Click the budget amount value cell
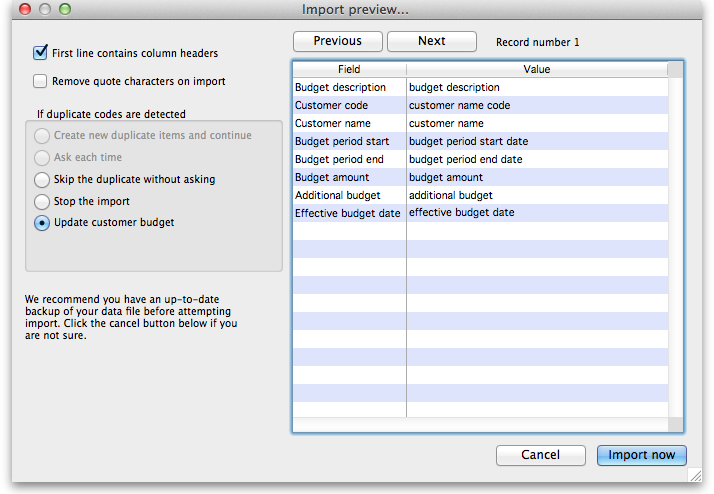The height and width of the screenshot is (494, 714). [x=446, y=177]
